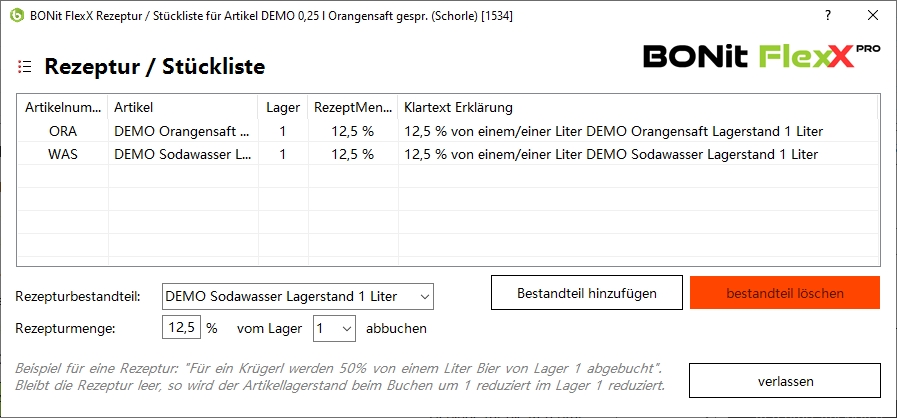Sort by Artikel column header
Screen dimensions: 897x418
point(183,108)
